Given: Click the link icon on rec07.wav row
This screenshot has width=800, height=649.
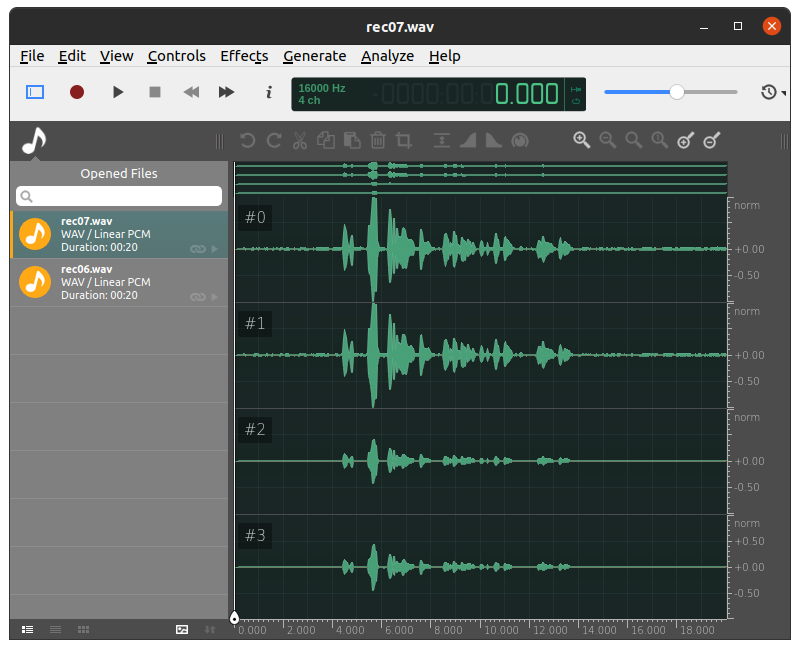Looking at the screenshot, I should [197, 249].
